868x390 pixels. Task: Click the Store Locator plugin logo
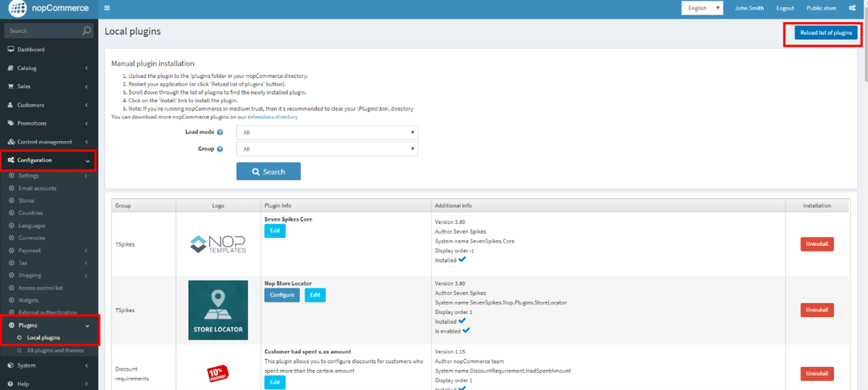pyautogui.click(x=218, y=310)
